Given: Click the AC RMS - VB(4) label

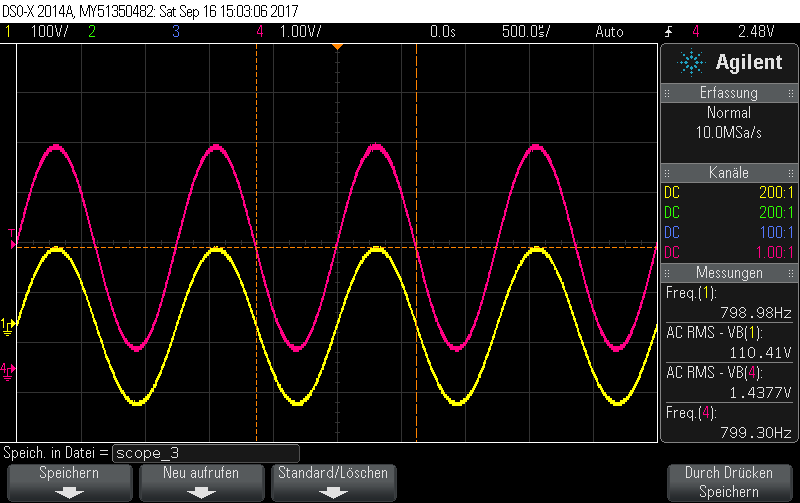Looking at the screenshot, I should 714,372.
